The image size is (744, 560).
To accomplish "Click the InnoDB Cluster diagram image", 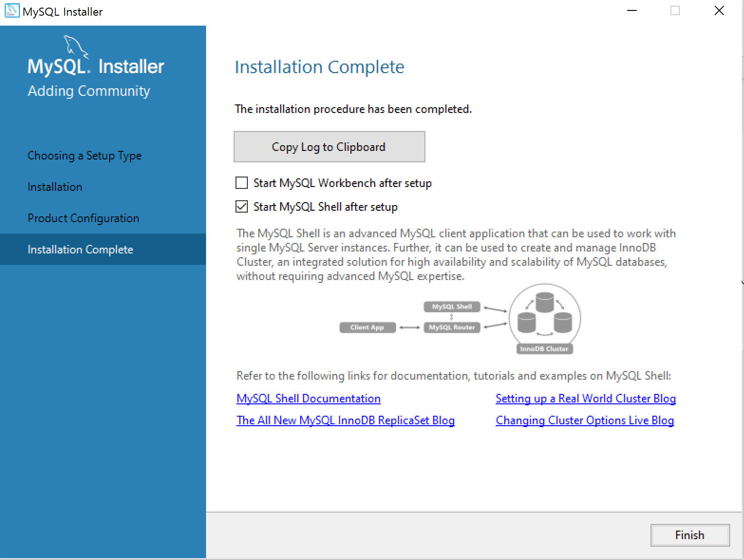I will [460, 319].
